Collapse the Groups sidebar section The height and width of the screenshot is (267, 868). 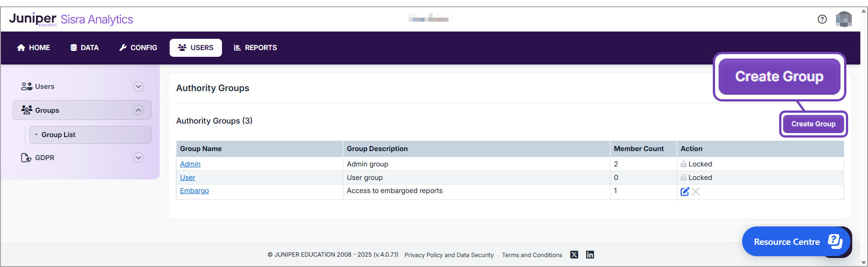(139, 110)
